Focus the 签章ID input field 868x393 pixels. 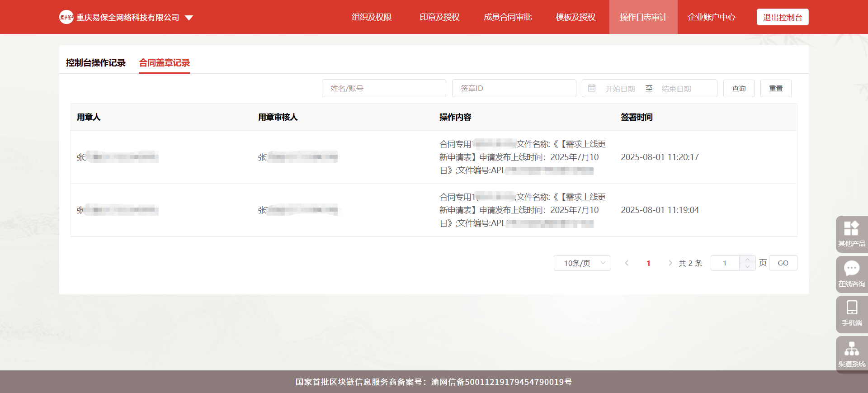[x=514, y=88]
